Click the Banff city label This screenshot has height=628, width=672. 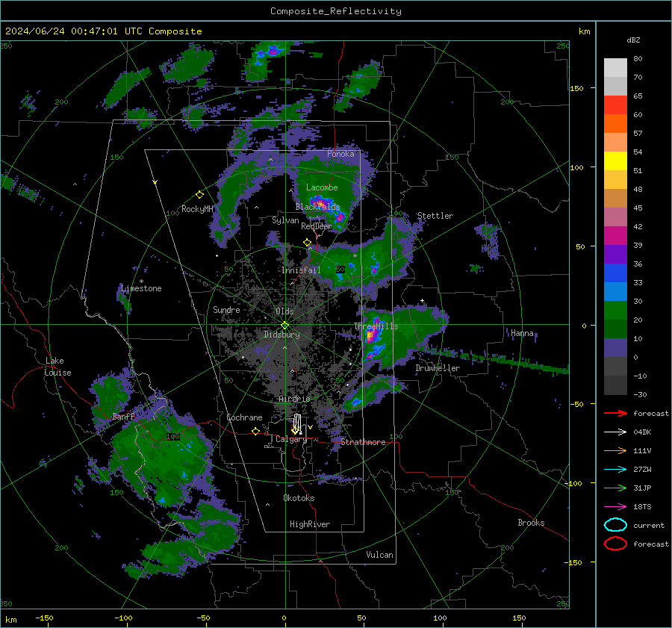click(123, 417)
